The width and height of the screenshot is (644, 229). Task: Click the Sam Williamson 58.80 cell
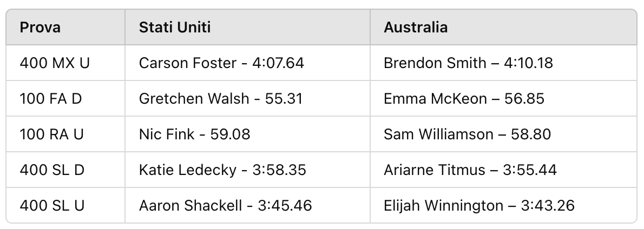(x=468, y=134)
